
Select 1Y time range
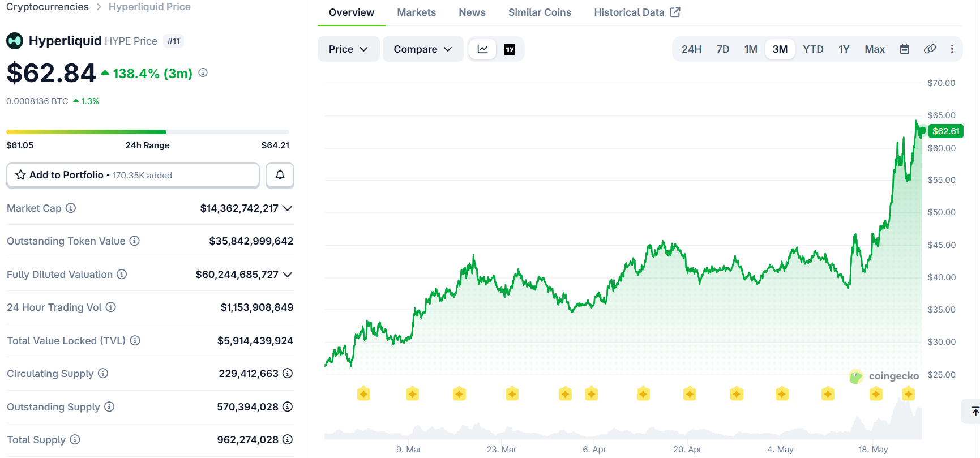pos(844,49)
